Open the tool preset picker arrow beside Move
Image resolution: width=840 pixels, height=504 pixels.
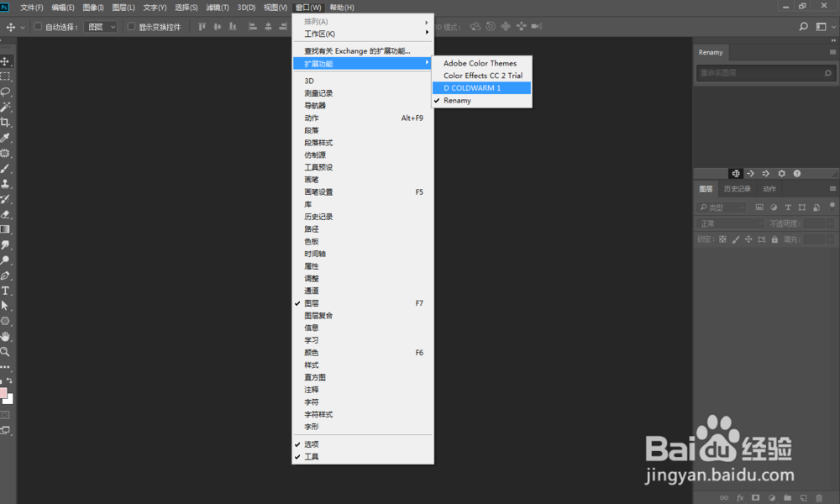pos(23,27)
